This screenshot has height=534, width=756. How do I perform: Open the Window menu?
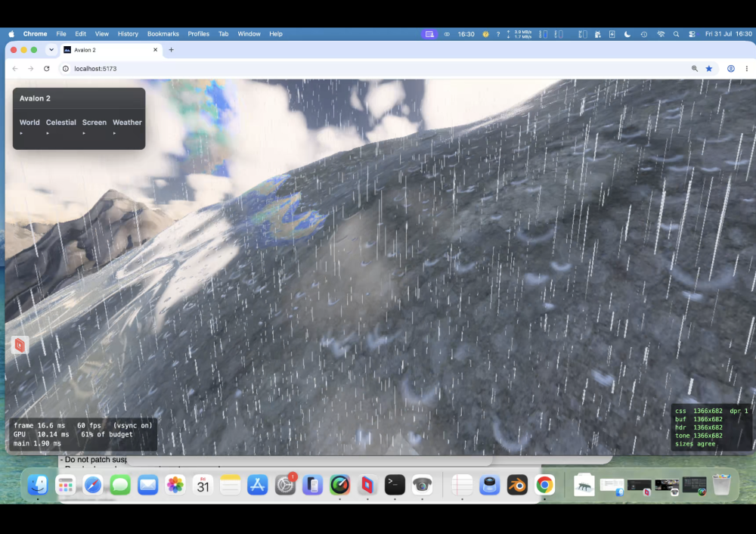[x=249, y=34]
